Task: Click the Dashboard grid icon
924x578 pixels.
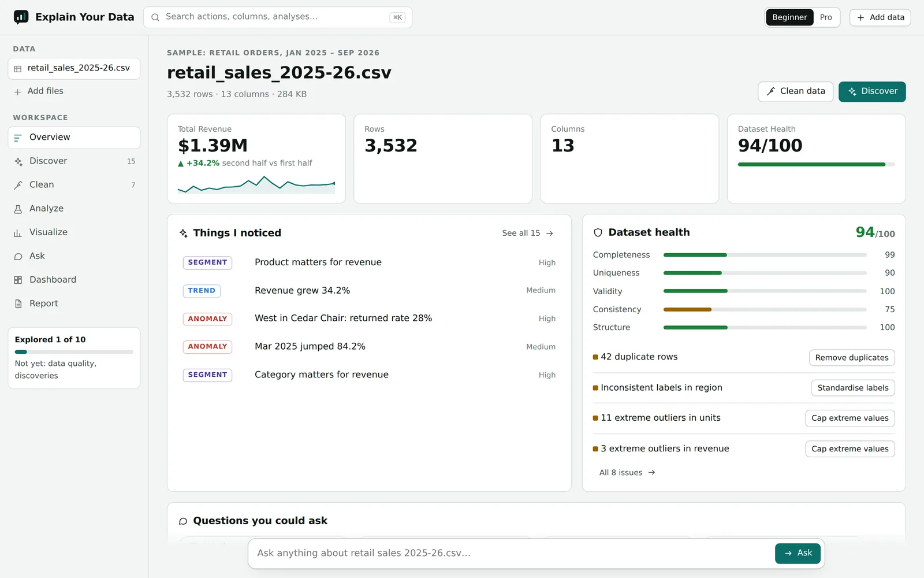Action: click(x=18, y=280)
